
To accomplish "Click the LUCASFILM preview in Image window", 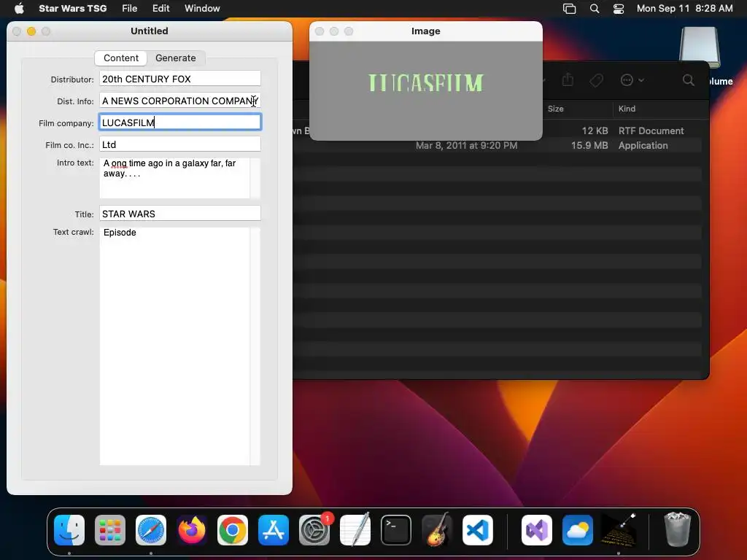I will pos(426,83).
